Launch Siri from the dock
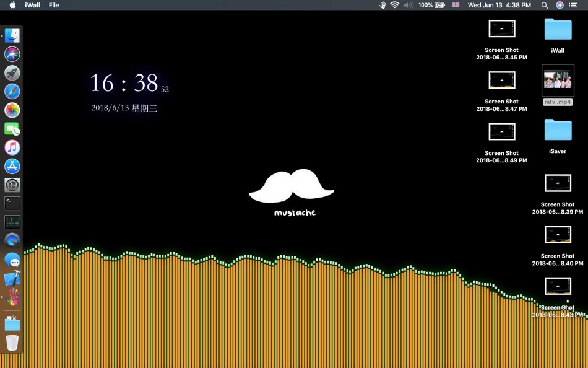The width and height of the screenshot is (588, 368). tap(12, 55)
